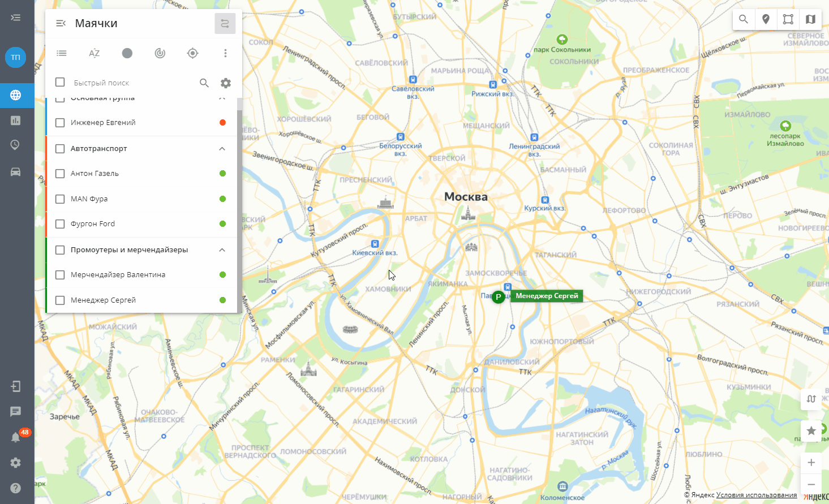Screen dimensions: 829x504
Task: Click the Автотранспорт group title
Action: 99,149
